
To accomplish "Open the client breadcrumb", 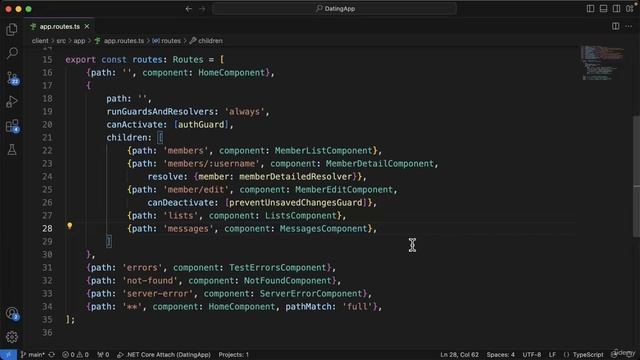I will point(40,41).
